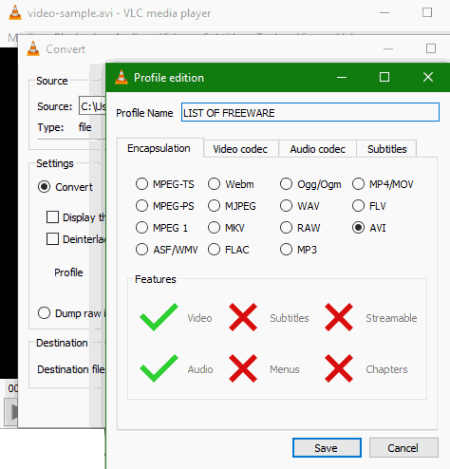450x469 pixels.
Task: Open the Subtitles tab
Action: 387,149
